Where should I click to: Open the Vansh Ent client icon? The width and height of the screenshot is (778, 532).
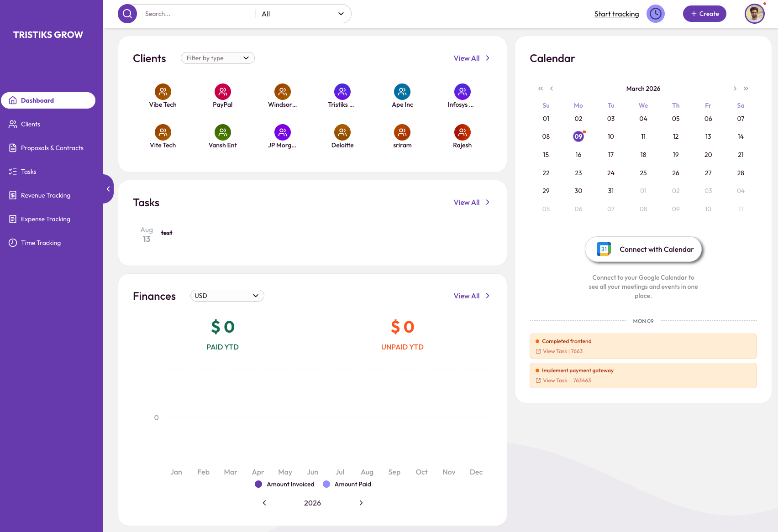[223, 132]
